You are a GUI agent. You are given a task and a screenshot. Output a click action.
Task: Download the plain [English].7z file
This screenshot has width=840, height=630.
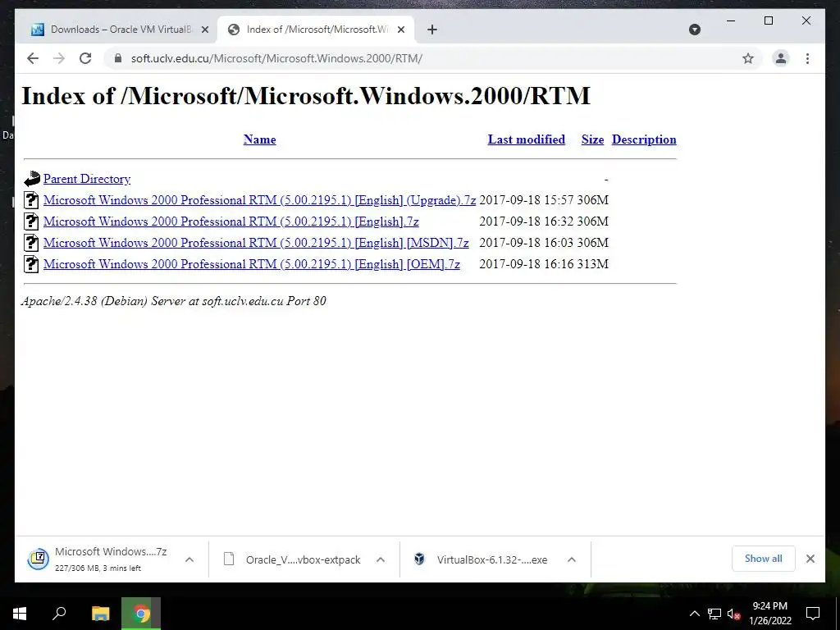point(231,221)
